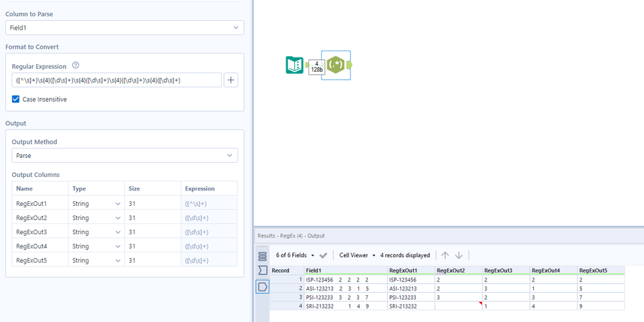Click the Regular Expression input field
Image resolution: width=644 pixels, height=322 pixels.
tap(117, 80)
